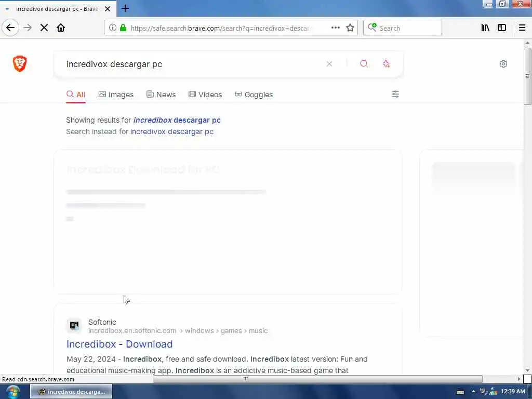
Task: Open corrected 'incredibox descargar pc' link
Action: click(177, 120)
